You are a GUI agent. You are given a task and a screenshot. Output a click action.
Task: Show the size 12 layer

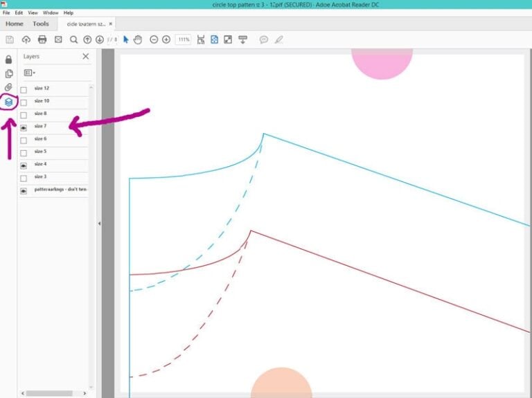(x=24, y=90)
